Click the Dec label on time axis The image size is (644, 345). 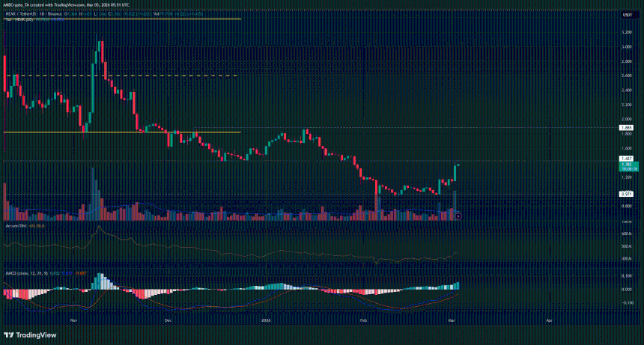(x=168, y=320)
